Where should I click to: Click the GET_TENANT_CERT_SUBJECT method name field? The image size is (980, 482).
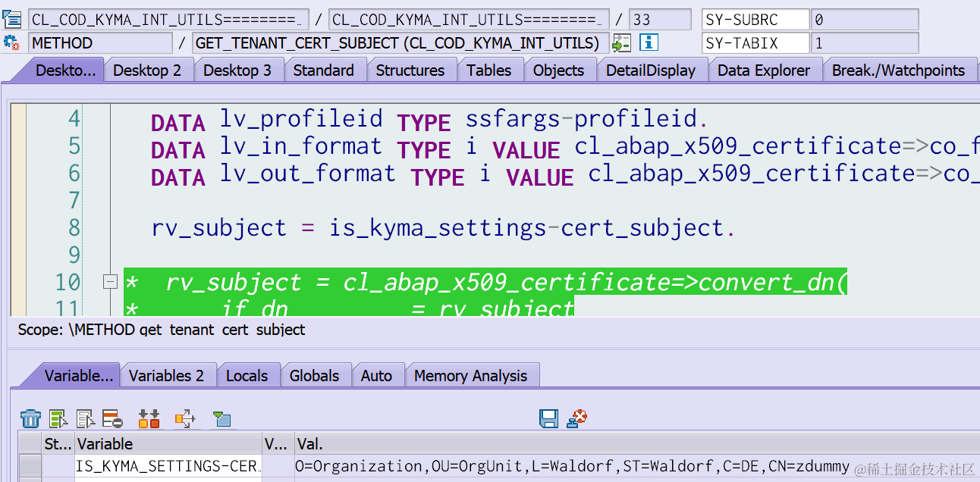[400, 42]
